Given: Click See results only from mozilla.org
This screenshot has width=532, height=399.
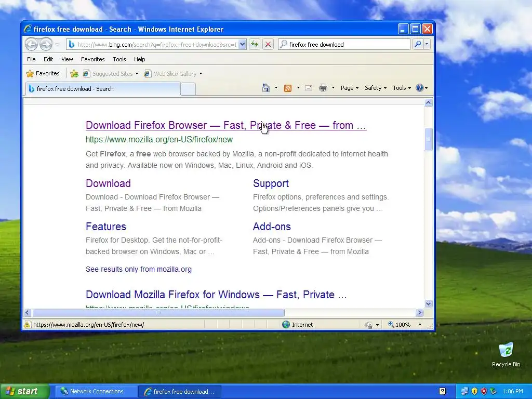Looking at the screenshot, I should [138, 269].
